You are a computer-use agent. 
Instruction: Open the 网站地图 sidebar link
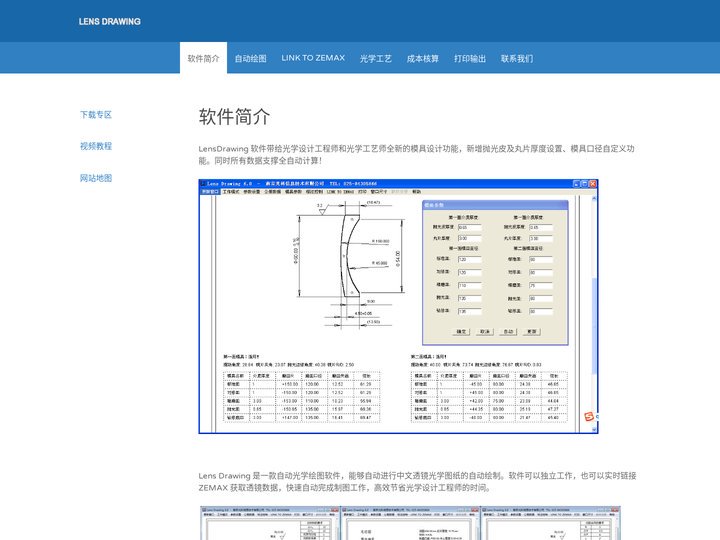click(x=96, y=178)
